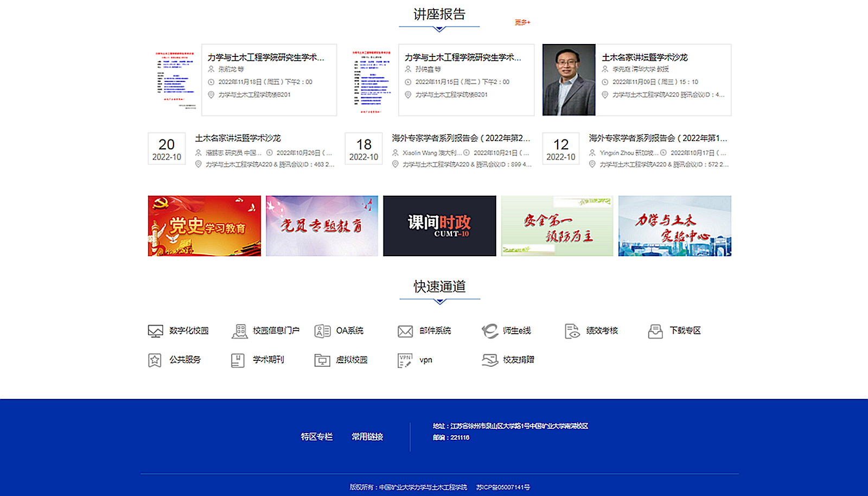Click the speaker portrait photo thumbnail

coord(569,80)
